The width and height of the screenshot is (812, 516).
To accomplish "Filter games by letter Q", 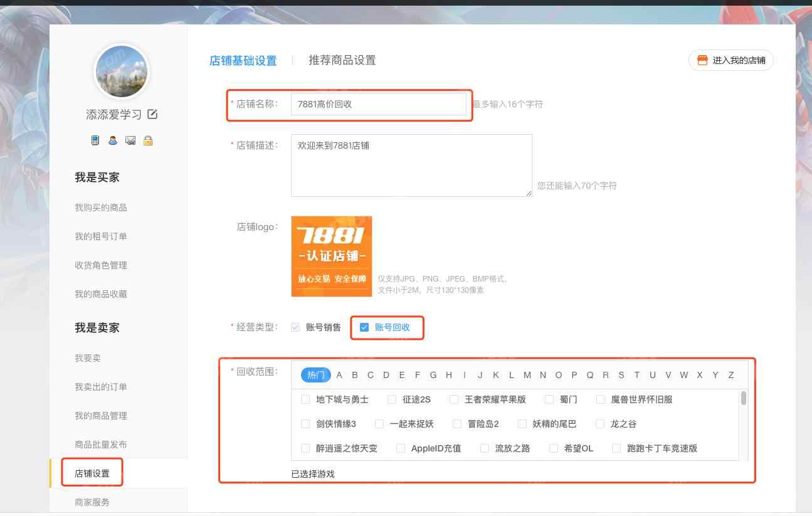I will [x=590, y=375].
